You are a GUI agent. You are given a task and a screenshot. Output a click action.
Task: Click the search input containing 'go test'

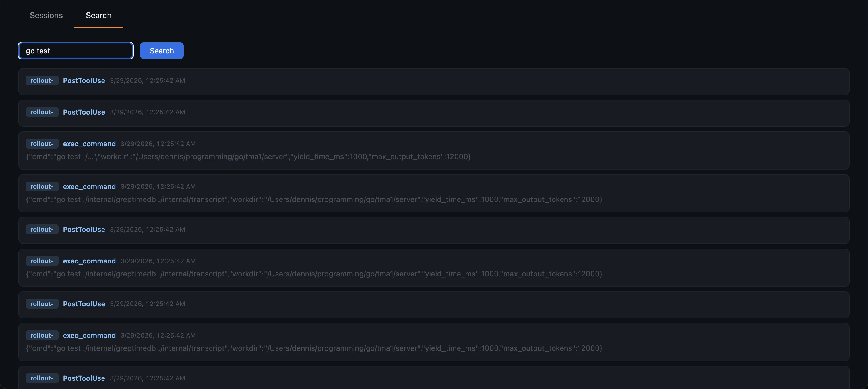point(75,50)
